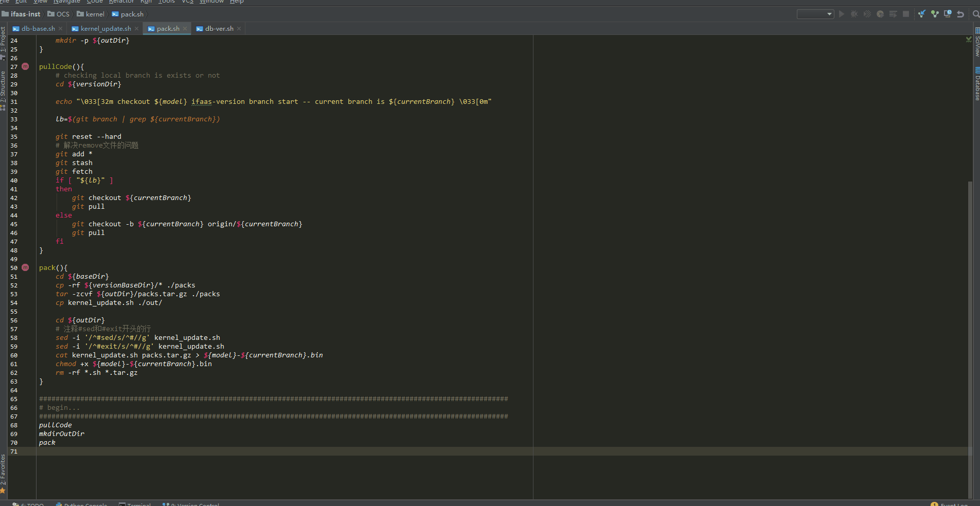Click the Revert arrow icon
Screen dimensions: 980x506
pos(960,14)
